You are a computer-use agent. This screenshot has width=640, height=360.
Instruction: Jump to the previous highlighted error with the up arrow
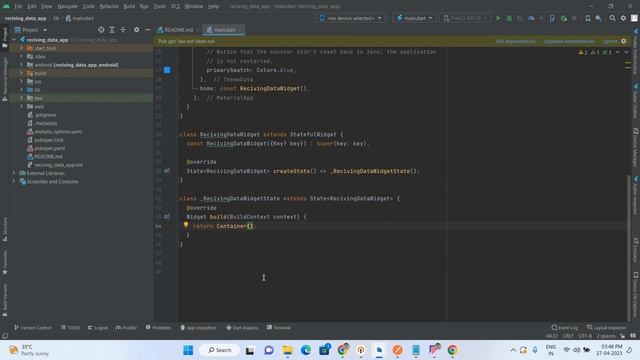618,52
